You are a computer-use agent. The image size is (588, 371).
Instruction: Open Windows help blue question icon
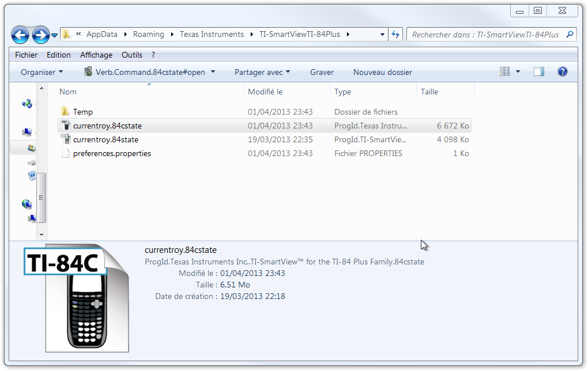coord(562,71)
